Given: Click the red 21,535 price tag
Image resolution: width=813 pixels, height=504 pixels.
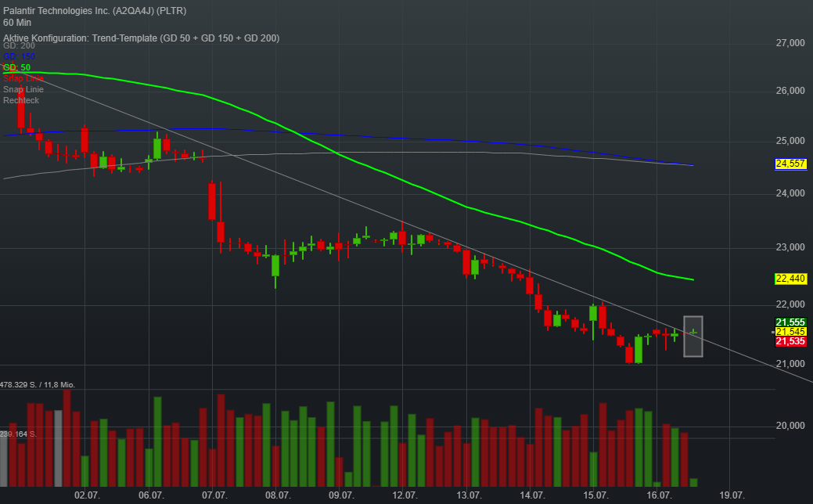Looking at the screenshot, I should [x=790, y=341].
